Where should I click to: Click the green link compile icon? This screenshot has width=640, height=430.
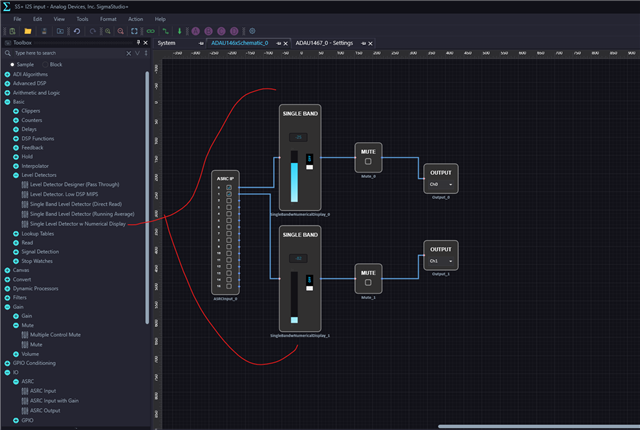click(x=151, y=31)
